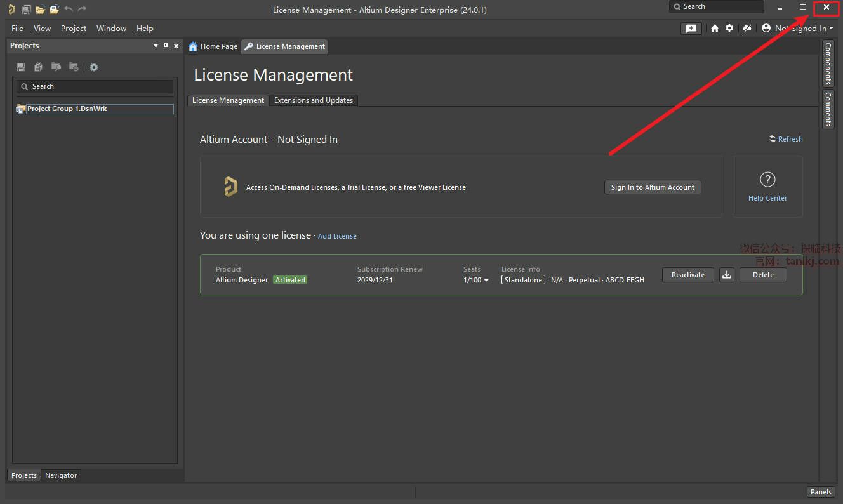Click the Panels button in status bar

821,492
